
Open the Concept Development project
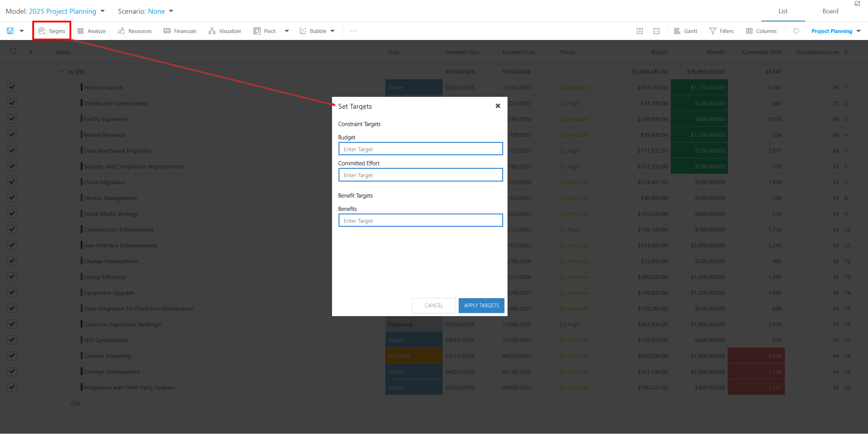pos(112,372)
